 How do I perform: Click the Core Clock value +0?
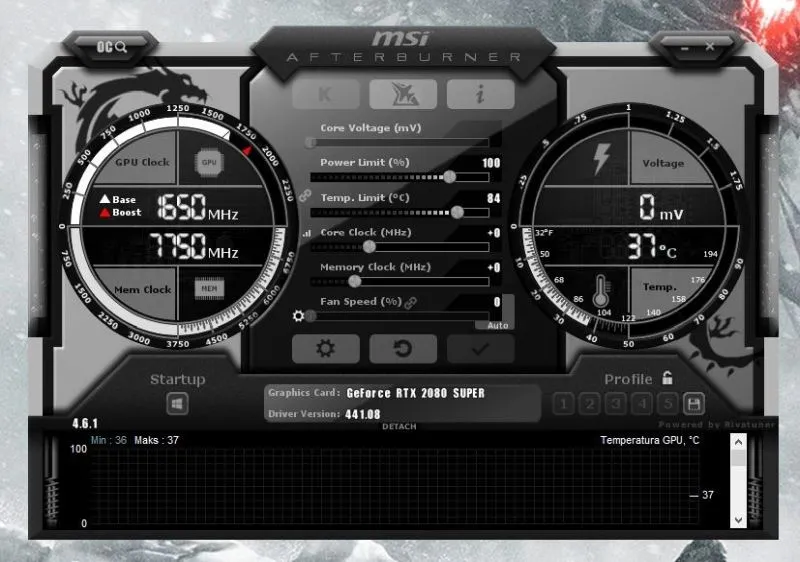[x=494, y=233]
